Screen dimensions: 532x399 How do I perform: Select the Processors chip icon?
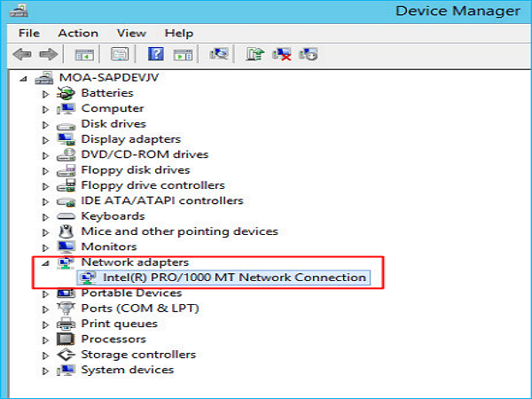[x=65, y=339]
